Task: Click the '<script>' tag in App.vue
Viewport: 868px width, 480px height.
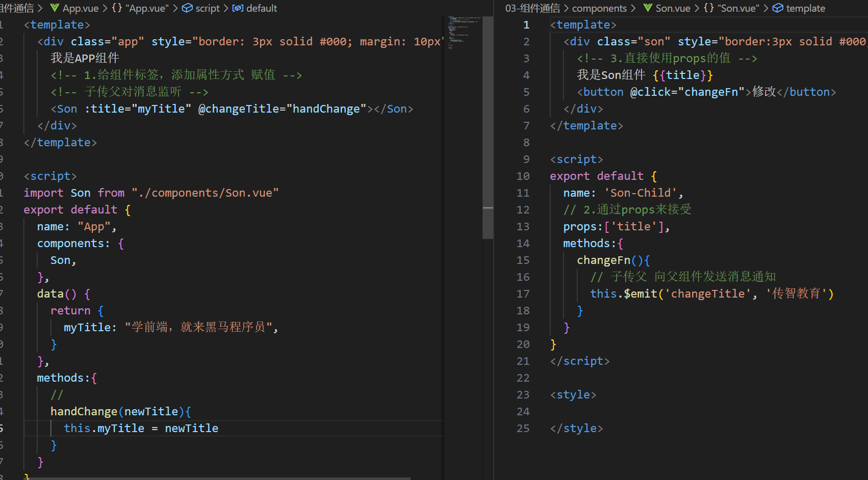Action: click(50, 176)
